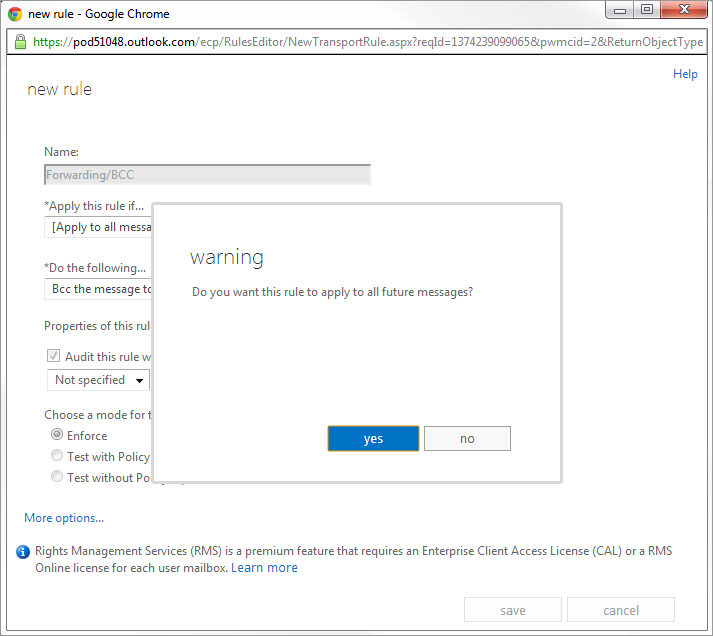Viewport: 713px width, 636px height.
Task: Click the cancel button
Action: (621, 610)
